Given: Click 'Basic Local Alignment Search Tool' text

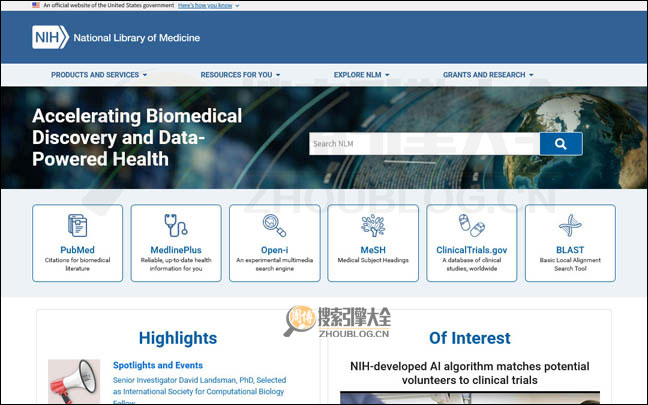Looking at the screenshot, I should point(570,264).
